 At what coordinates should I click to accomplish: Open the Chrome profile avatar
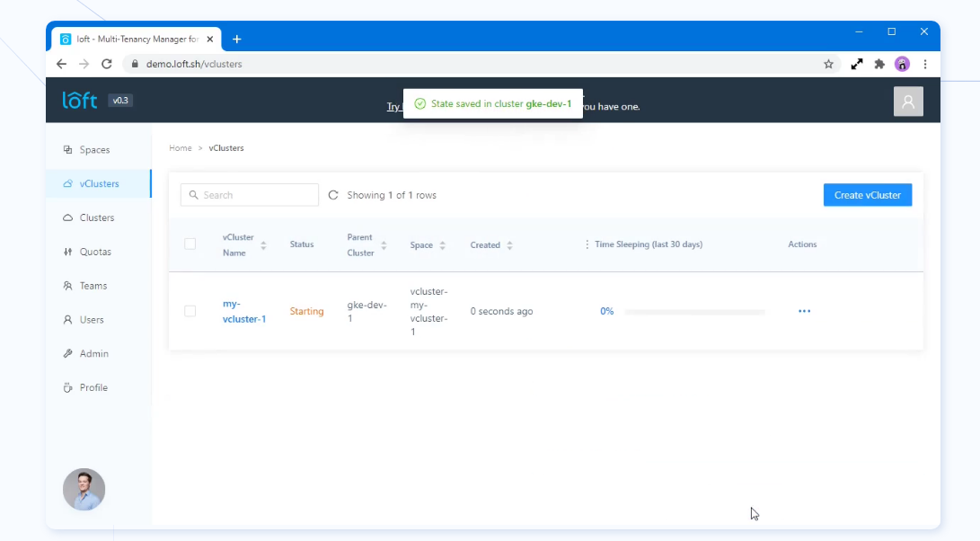click(x=902, y=64)
